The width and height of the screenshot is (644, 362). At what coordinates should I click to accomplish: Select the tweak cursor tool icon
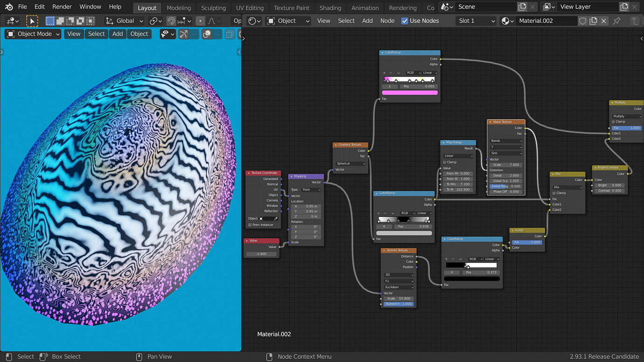coord(32,21)
